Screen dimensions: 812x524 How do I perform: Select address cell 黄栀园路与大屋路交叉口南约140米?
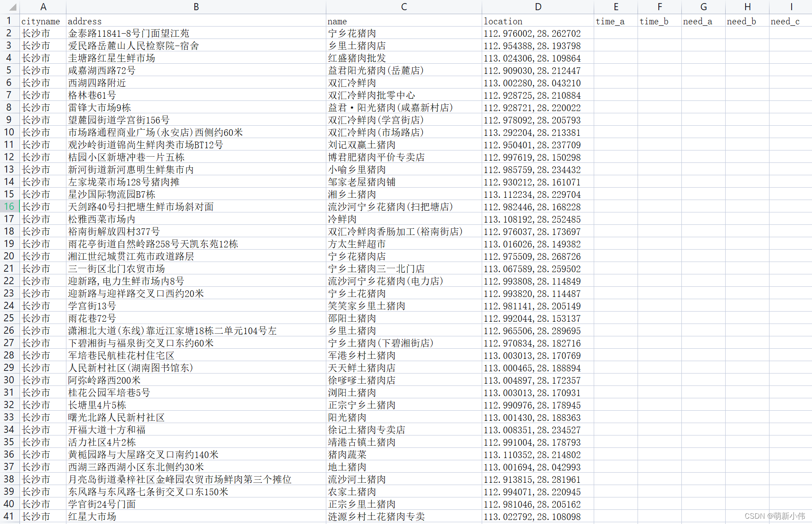coord(196,455)
